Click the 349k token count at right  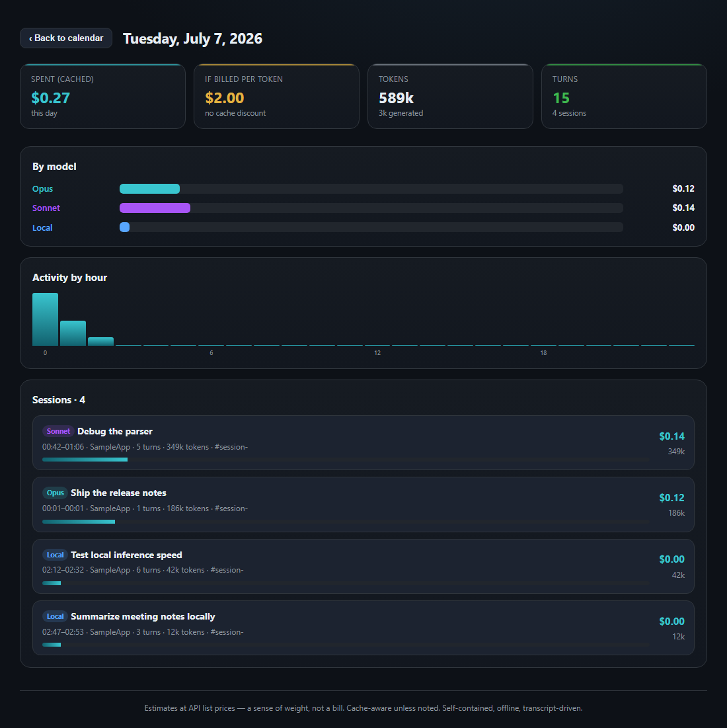[x=676, y=452]
